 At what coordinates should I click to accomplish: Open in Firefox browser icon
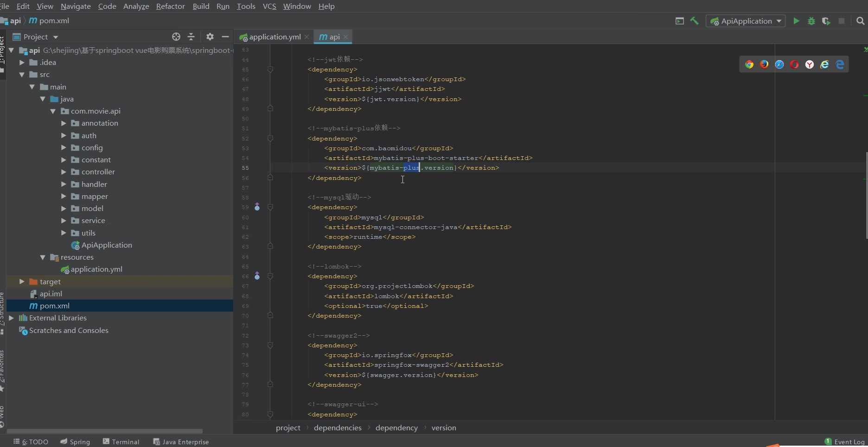click(x=764, y=64)
